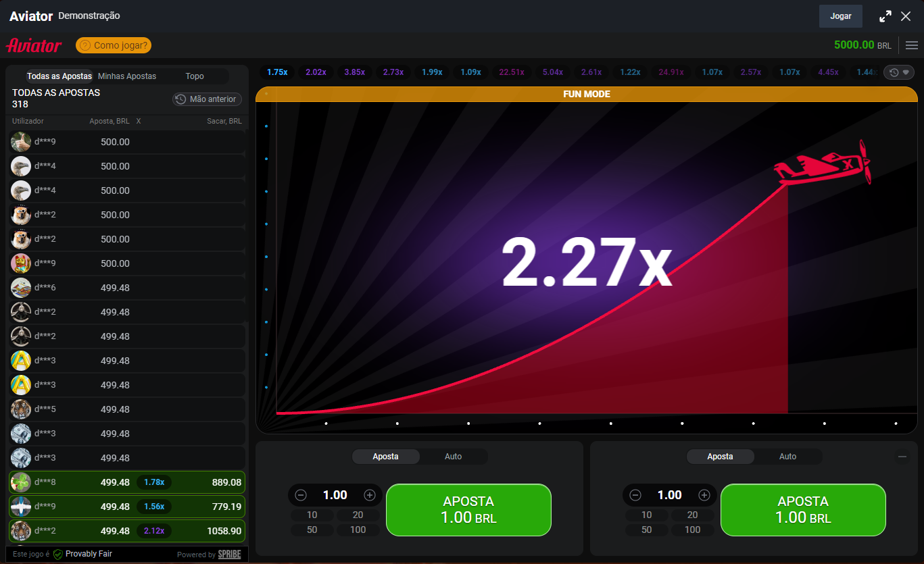Viewport: 924px width, 564px height.
Task: Click the left bet amount field
Action: point(335,495)
